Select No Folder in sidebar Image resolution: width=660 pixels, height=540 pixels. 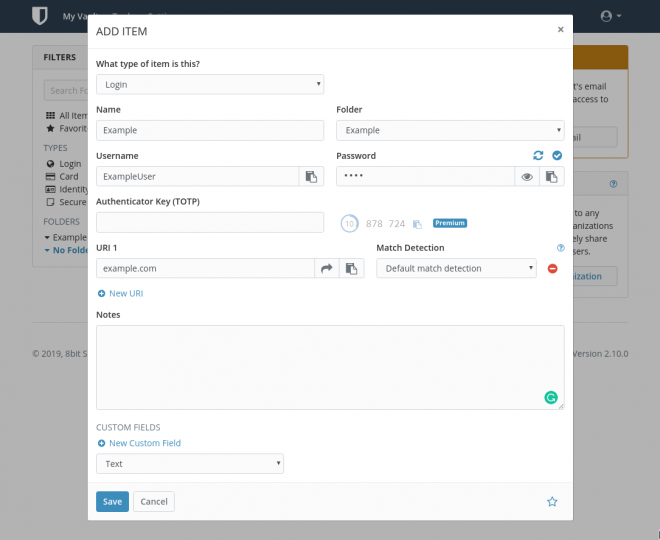point(66,250)
